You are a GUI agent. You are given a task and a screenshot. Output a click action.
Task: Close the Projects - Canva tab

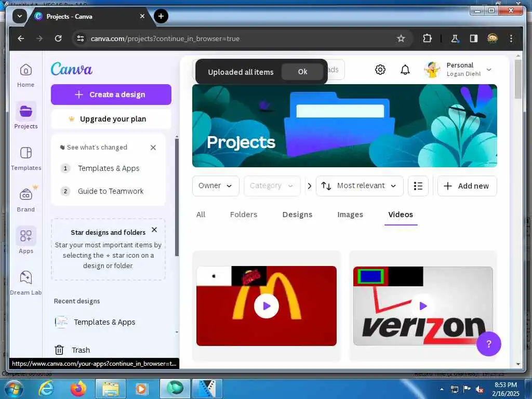click(142, 16)
